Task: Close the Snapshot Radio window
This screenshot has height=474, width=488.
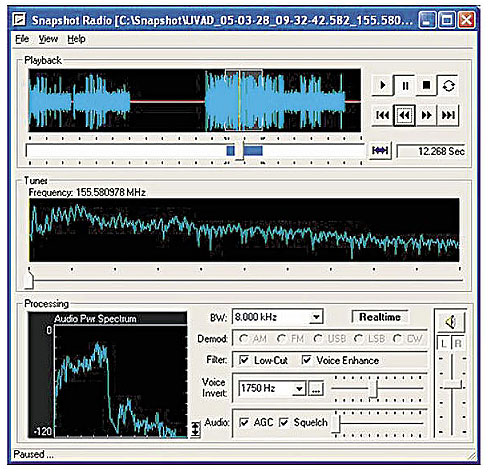Action: click(x=466, y=20)
